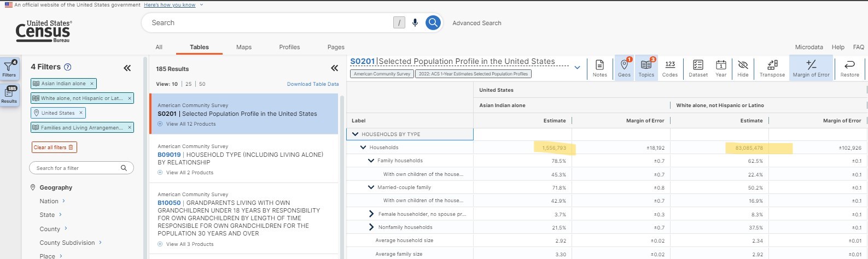The width and height of the screenshot is (868, 259).
Task: Remove the Asian Indian alone filter
Action: click(x=92, y=84)
